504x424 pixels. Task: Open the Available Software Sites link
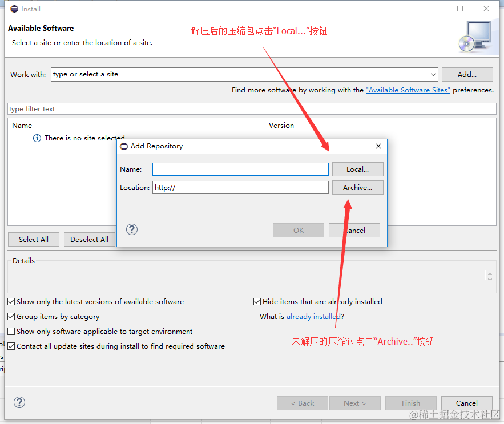[x=408, y=90]
